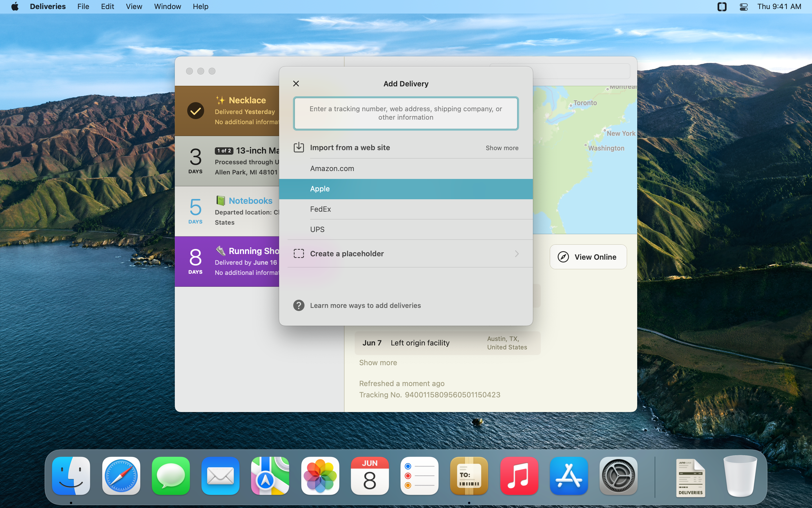Viewport: 812px width, 508px height.
Task: Click the clock showing Thu 9:41 AM
Action: (x=779, y=6)
